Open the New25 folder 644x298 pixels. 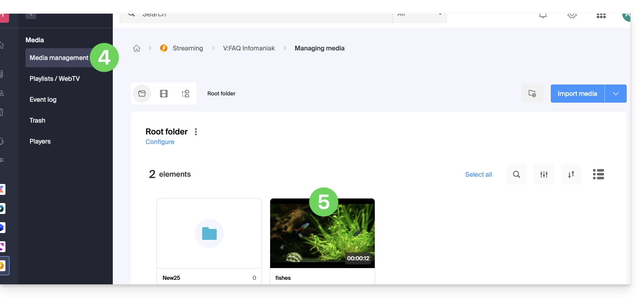[209, 233]
